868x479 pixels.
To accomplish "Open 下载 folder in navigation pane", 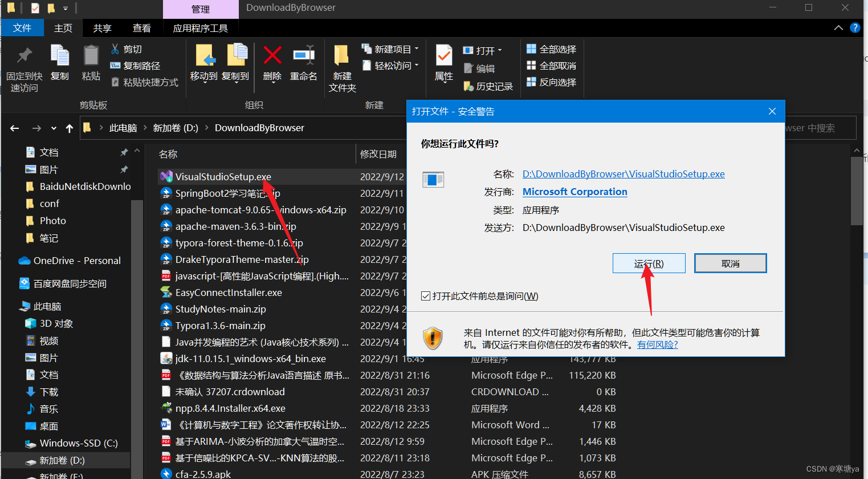I will (x=42, y=392).
